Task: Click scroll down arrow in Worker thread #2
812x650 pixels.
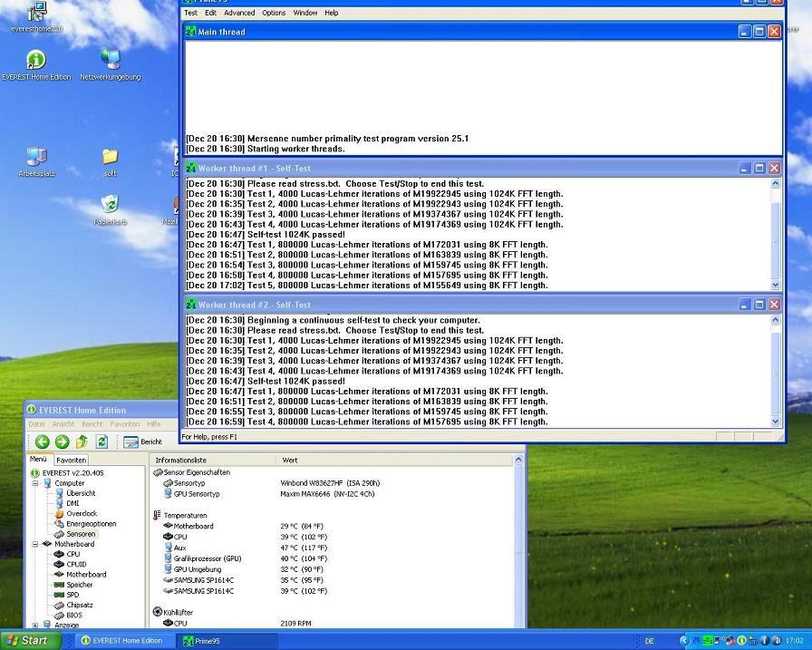Action: pyautogui.click(x=775, y=422)
